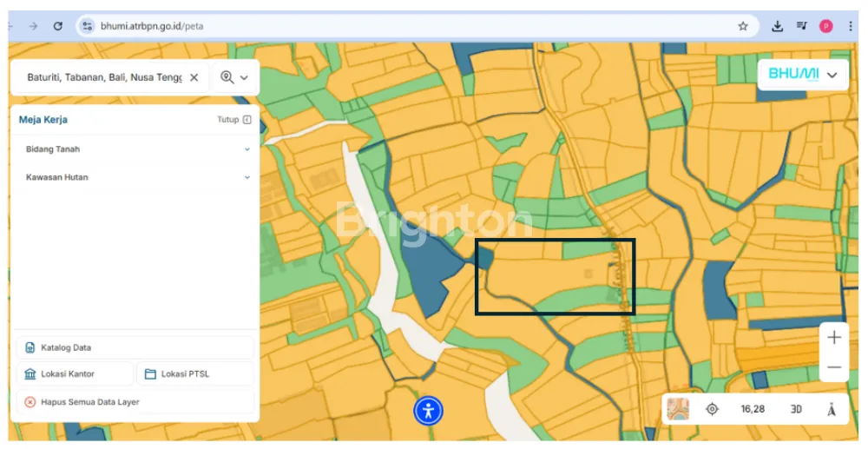Open the basemap style thumbnail

click(x=678, y=409)
